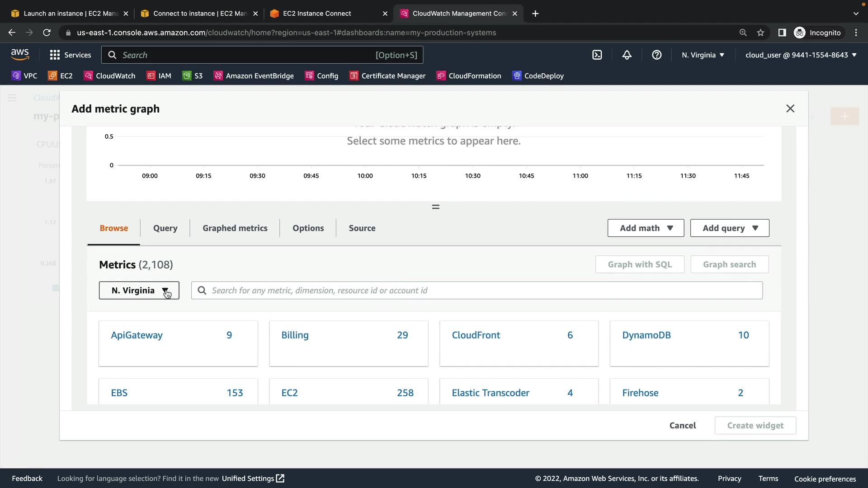Open the Services grid menu
The width and height of the screenshot is (868, 488).
coord(70,55)
